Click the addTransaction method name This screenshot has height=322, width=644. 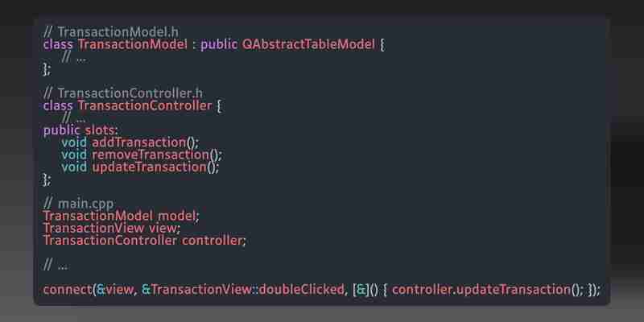coord(138,142)
